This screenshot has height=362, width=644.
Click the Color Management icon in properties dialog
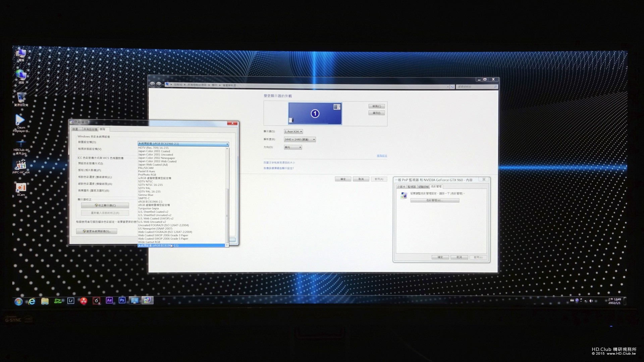[404, 195]
